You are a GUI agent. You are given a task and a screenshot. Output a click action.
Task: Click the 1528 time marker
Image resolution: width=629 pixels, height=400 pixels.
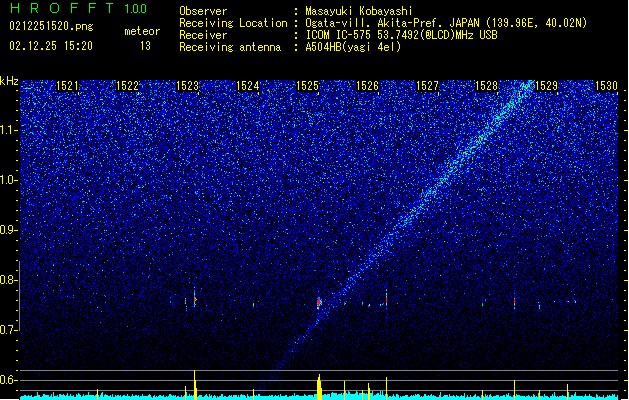pos(487,86)
